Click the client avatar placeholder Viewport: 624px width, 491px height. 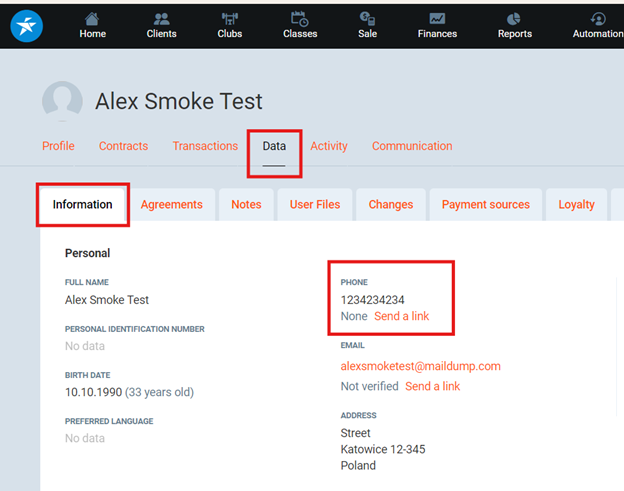pyautogui.click(x=62, y=102)
